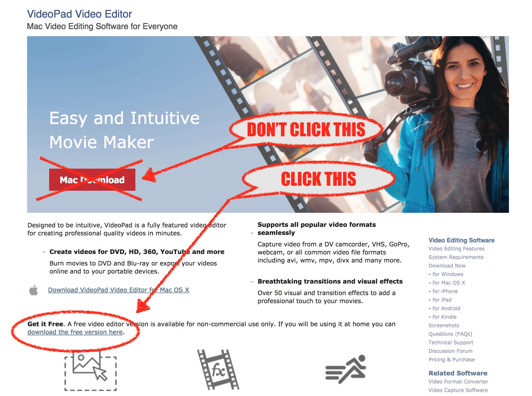Click the Easy and Intuitive Movie Maker headline
This screenshot has width=532, height=396.
pyautogui.click(x=124, y=130)
